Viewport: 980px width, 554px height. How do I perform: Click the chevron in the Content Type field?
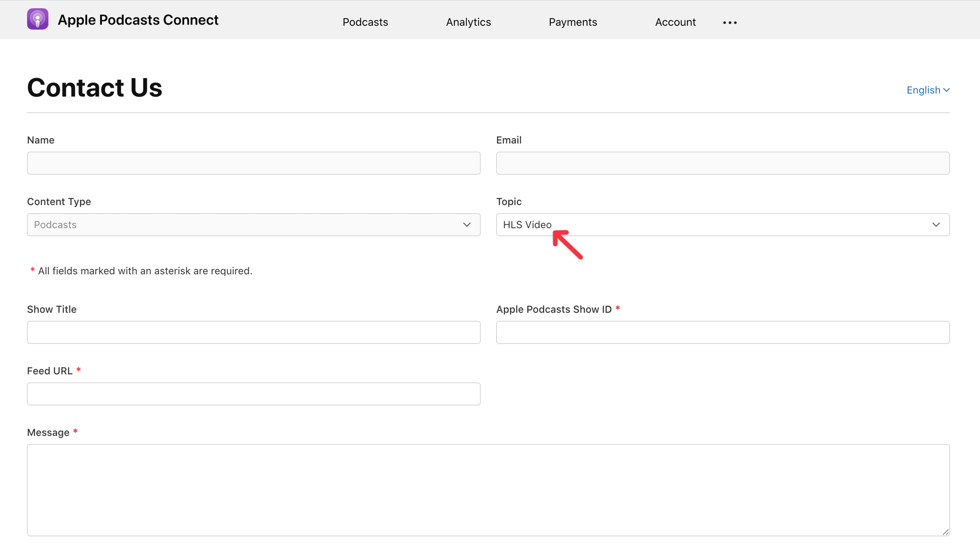coord(467,225)
